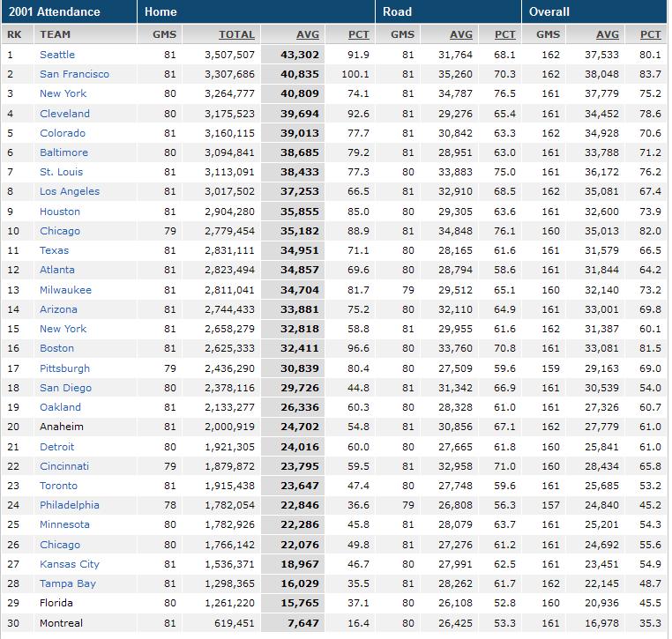Open the Cincinnati team link
The width and height of the screenshot is (672, 639).
coord(64,466)
